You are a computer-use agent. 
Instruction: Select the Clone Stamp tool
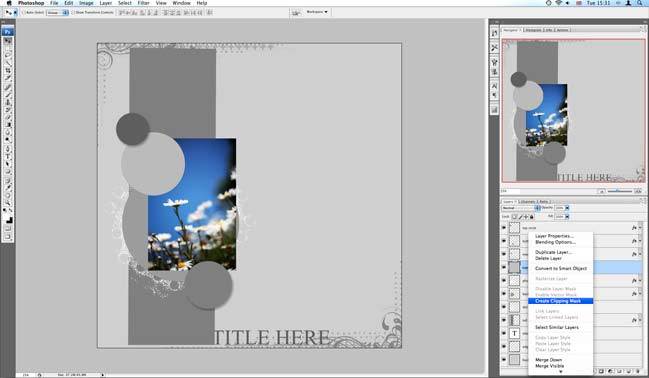8,102
